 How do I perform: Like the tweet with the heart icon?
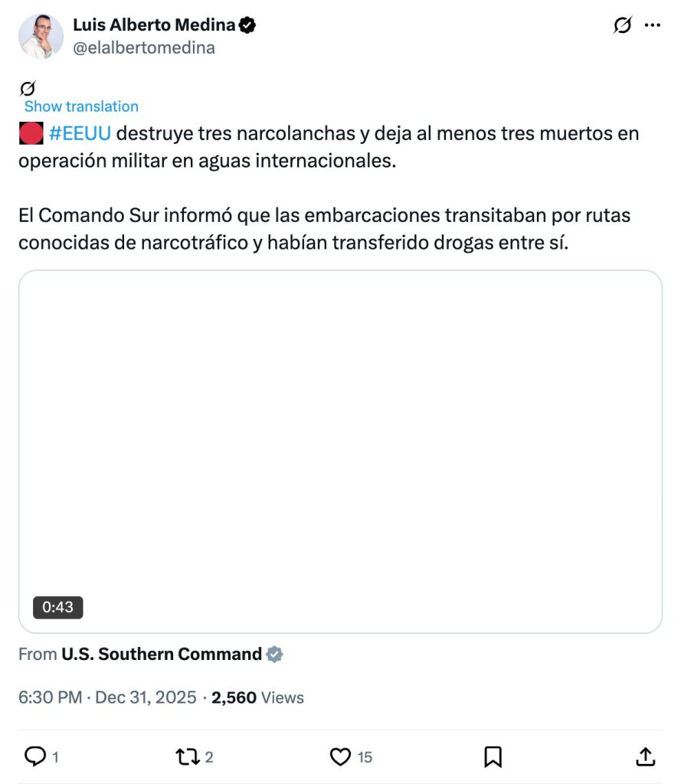[340, 756]
